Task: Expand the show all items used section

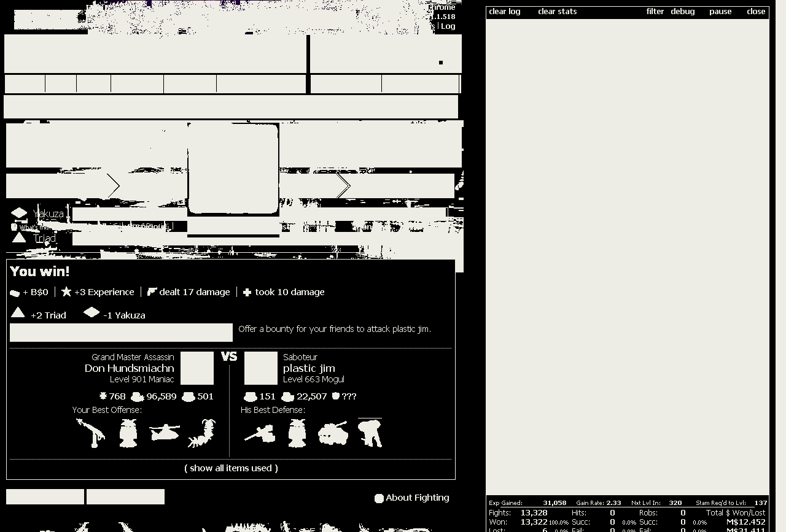Action: coord(231,468)
